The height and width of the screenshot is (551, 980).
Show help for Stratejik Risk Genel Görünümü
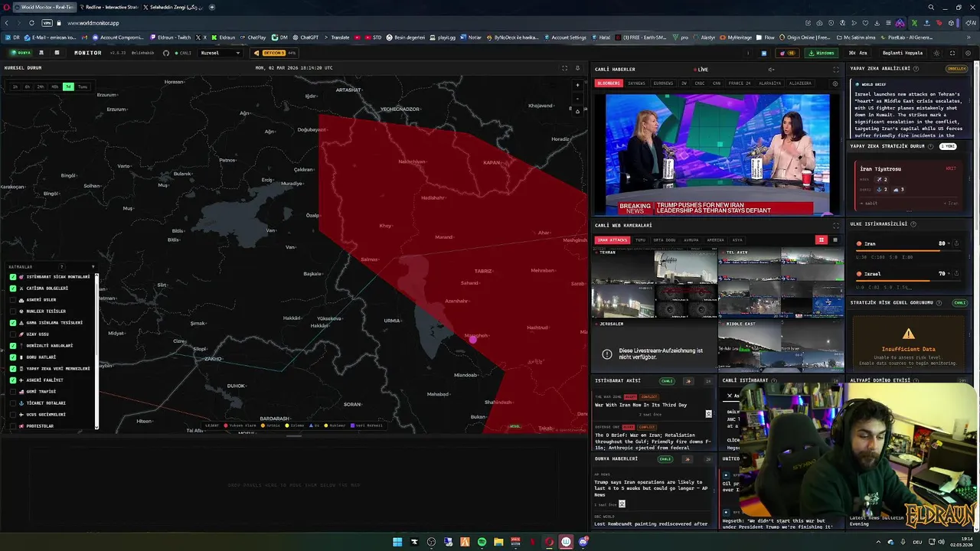coord(939,302)
